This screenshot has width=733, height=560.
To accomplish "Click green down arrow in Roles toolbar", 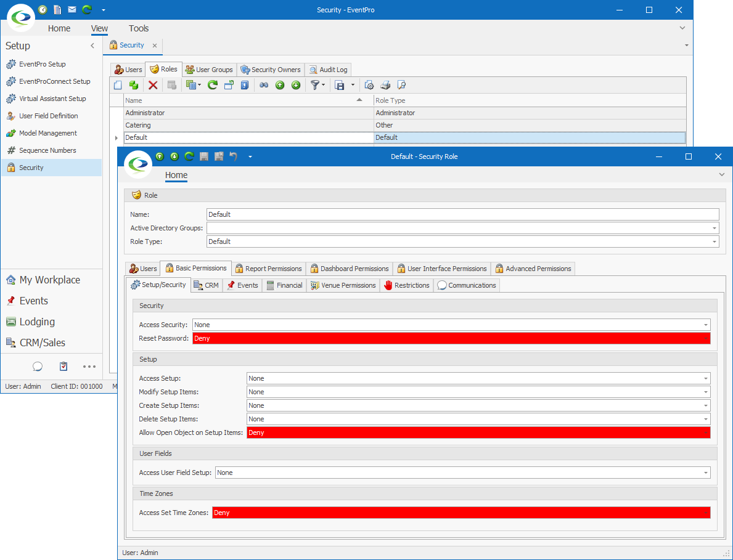I will point(296,85).
